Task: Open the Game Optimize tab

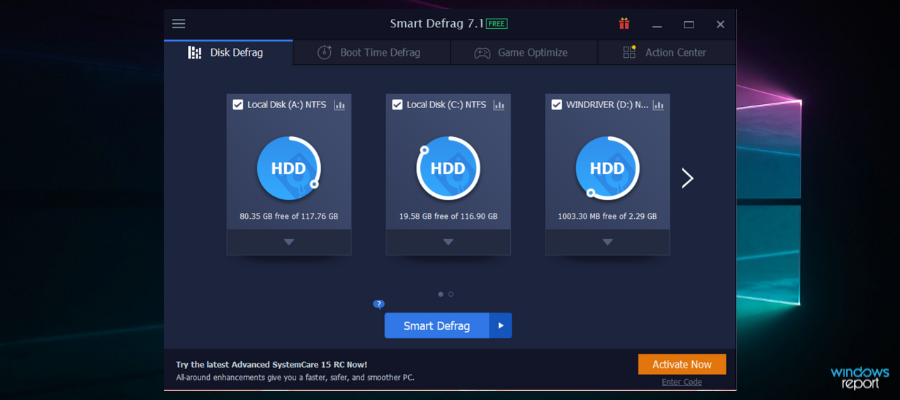Action: [524, 53]
